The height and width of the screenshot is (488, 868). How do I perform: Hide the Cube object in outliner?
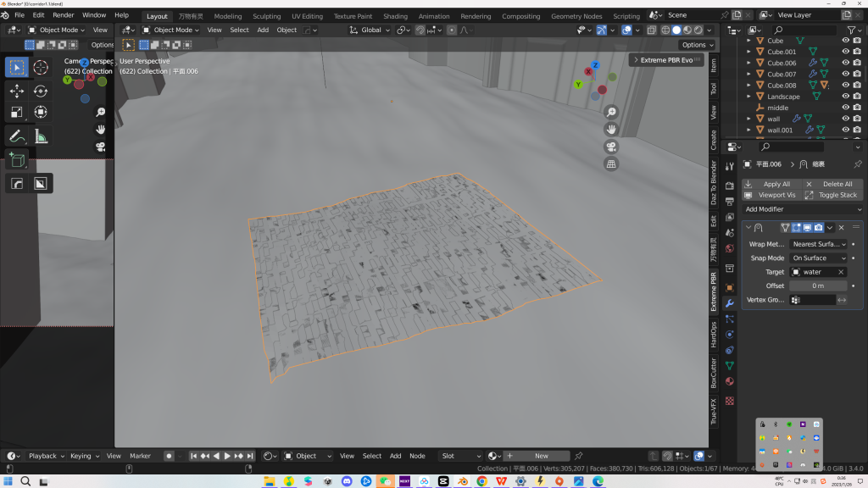[x=845, y=41]
